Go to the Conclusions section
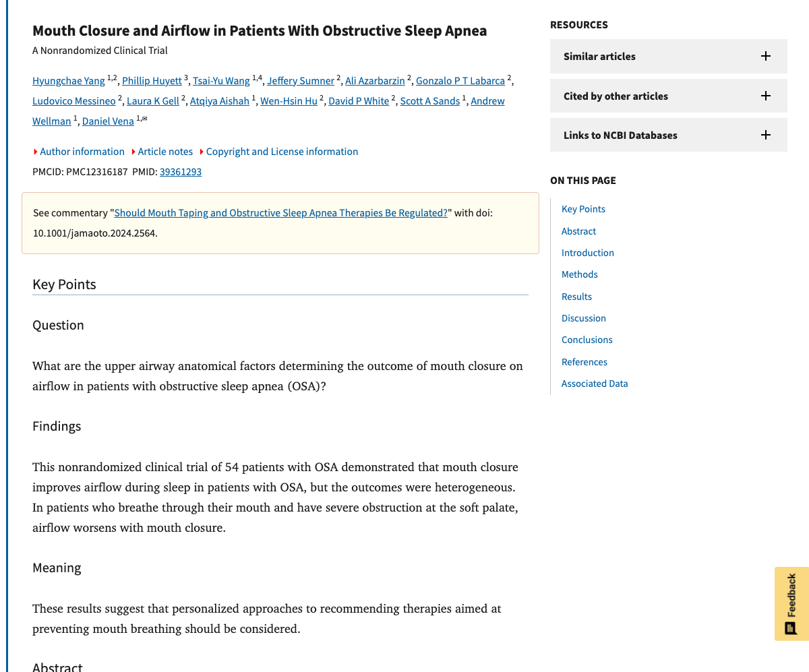Image resolution: width=809 pixels, height=672 pixels. pyautogui.click(x=587, y=340)
